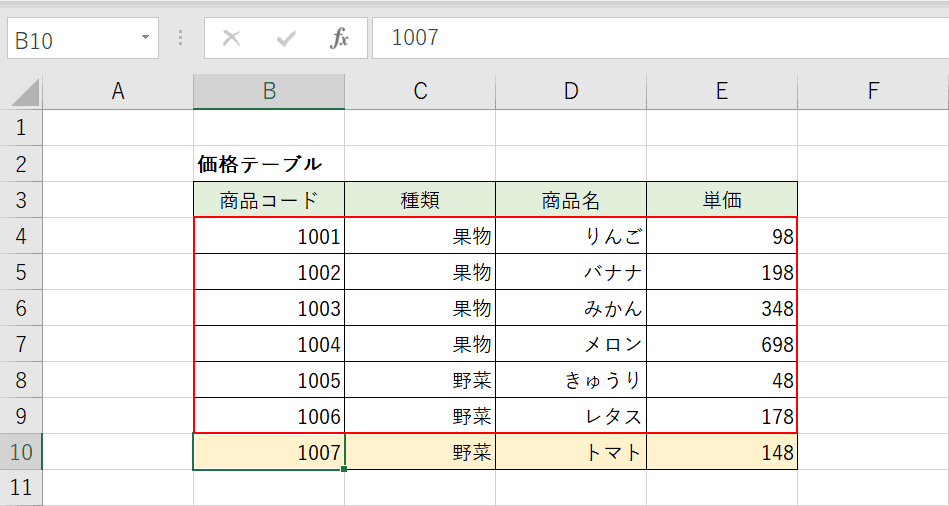Open the Name Box dropdown arrow
The width and height of the screenshot is (949, 506).
point(145,38)
